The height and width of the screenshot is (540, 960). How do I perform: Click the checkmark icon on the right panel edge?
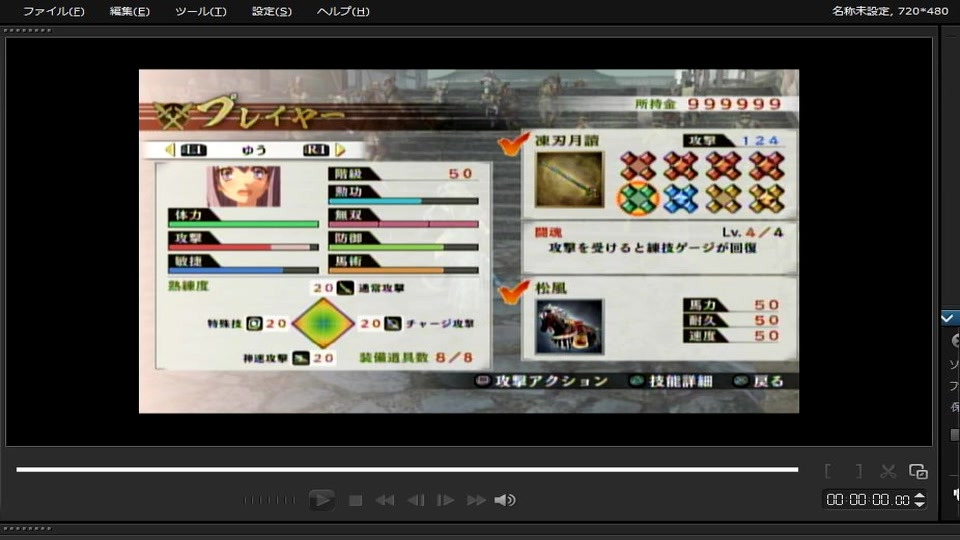coord(948,318)
